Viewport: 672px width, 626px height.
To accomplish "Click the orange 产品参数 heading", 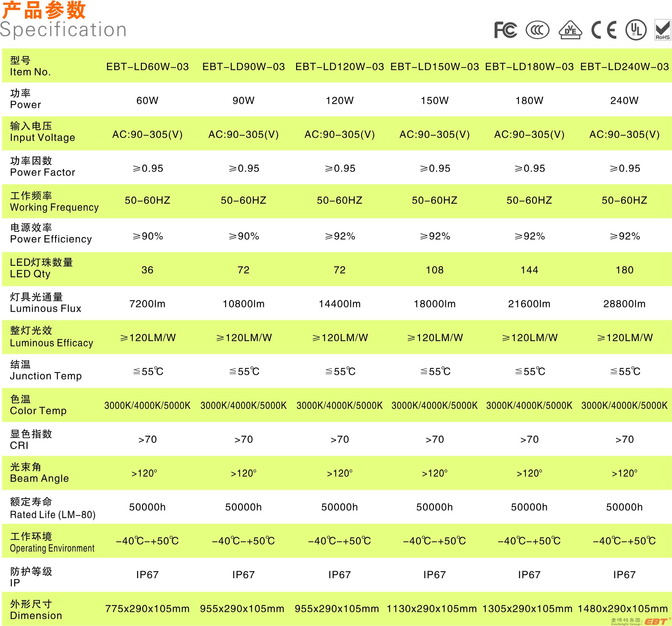I will pos(44,10).
